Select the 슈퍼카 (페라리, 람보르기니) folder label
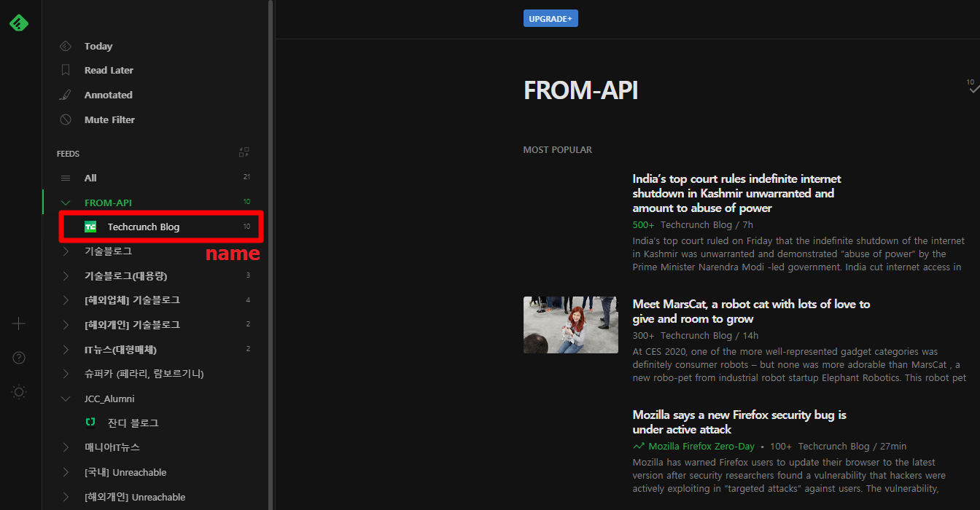980x510 pixels. point(144,374)
